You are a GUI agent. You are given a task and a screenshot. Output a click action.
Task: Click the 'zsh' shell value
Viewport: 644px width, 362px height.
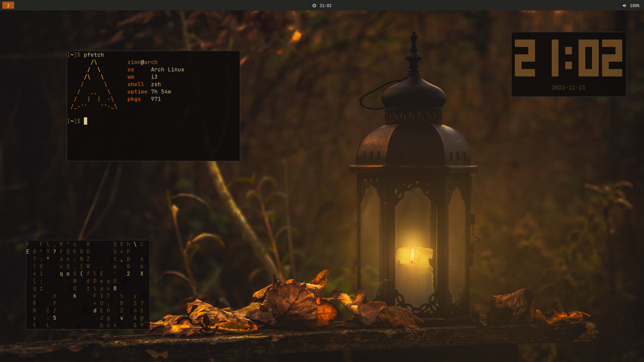[156, 84]
